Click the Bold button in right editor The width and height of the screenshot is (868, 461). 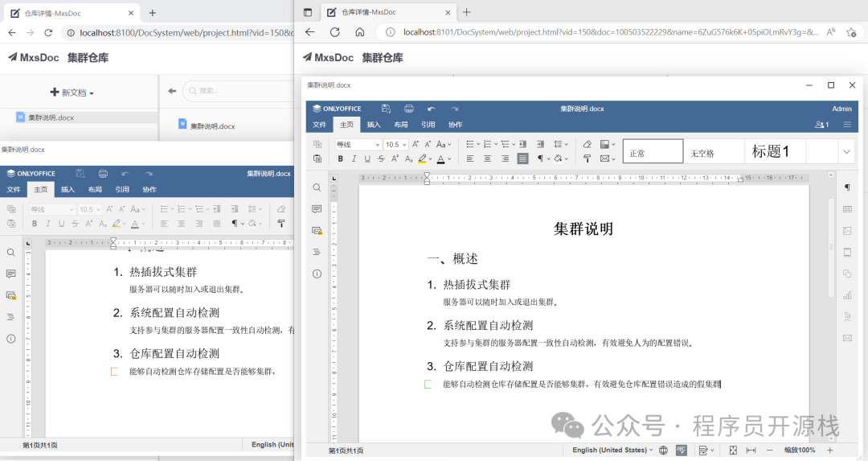tap(341, 158)
